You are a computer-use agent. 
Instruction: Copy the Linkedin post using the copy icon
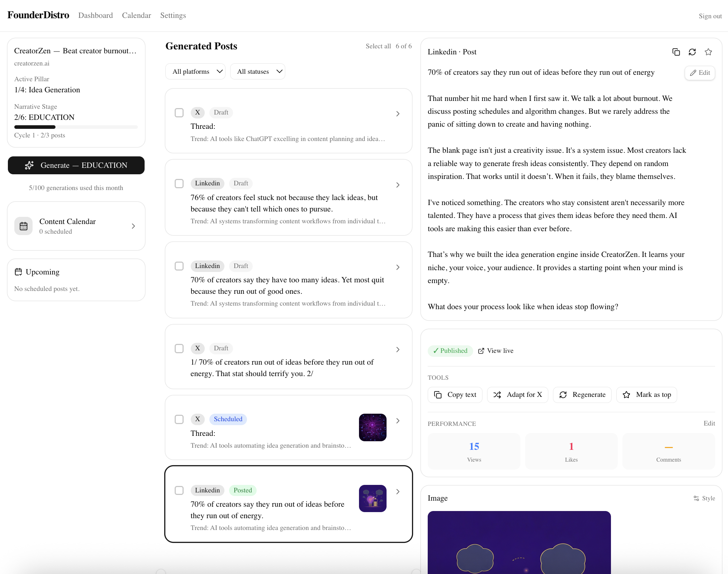coord(676,52)
